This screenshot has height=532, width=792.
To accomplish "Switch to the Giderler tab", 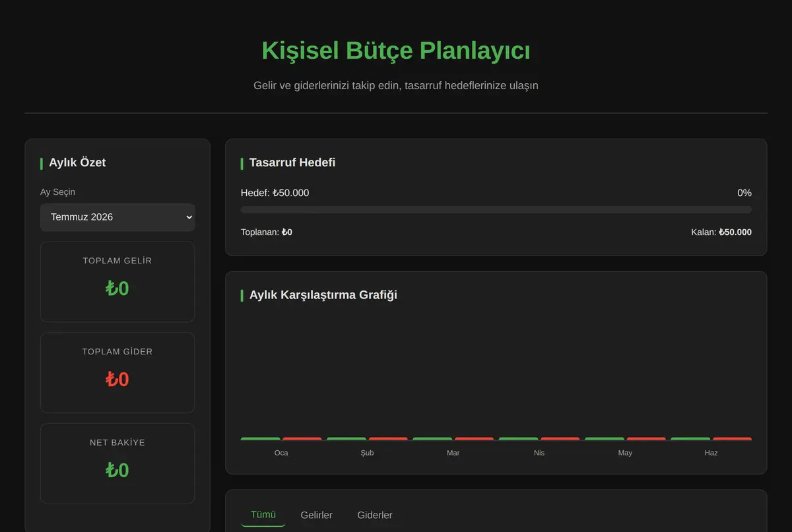I will tap(375, 515).
